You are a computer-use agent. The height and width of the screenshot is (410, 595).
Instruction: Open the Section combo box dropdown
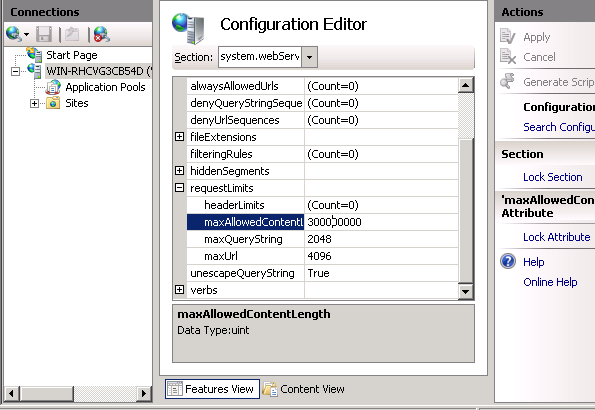[x=309, y=57]
